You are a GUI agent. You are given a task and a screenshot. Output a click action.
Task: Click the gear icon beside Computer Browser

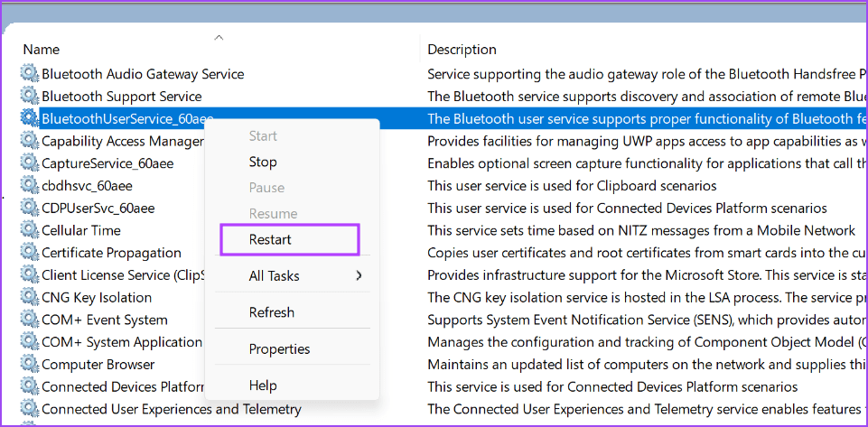[x=28, y=365]
